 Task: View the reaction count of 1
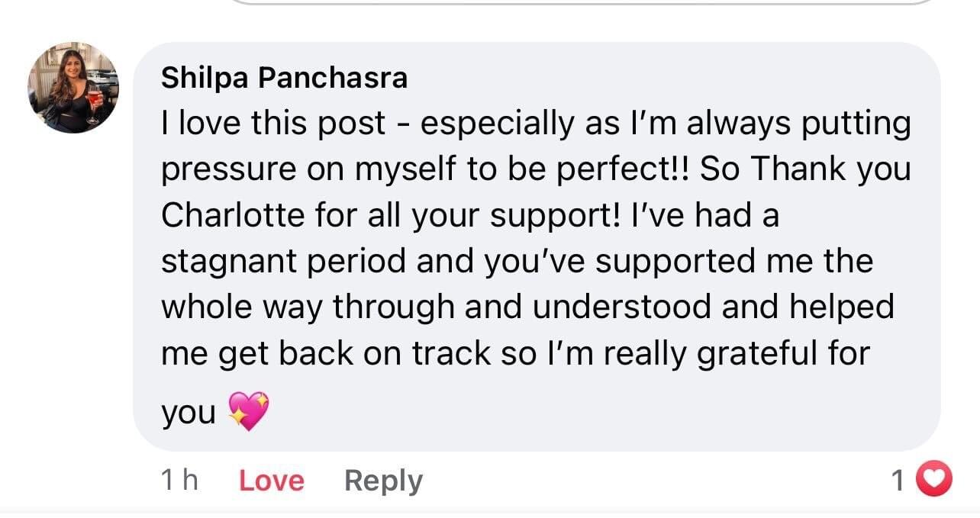click(899, 481)
